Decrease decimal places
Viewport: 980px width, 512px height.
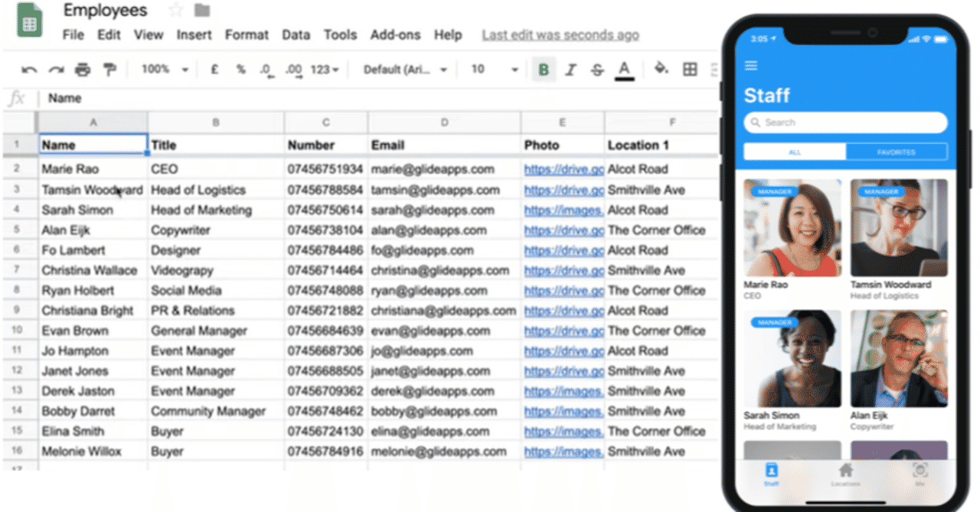point(266,70)
